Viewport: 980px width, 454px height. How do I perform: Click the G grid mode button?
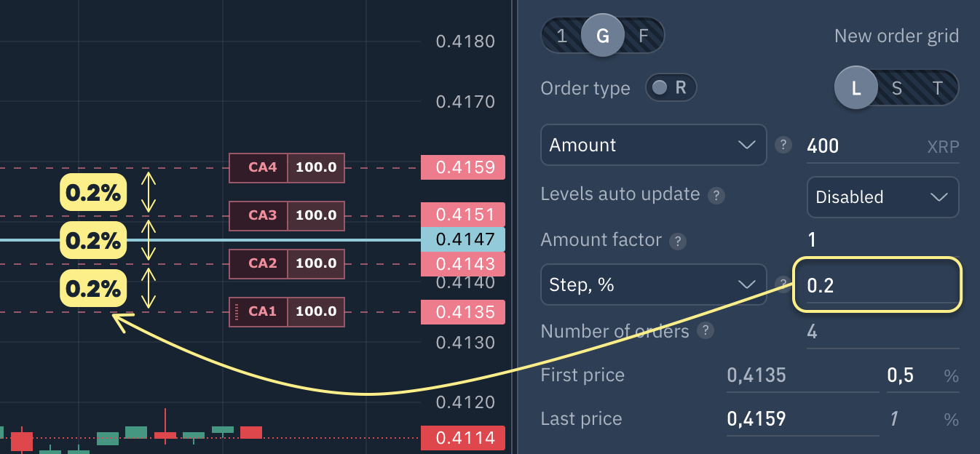coord(603,36)
